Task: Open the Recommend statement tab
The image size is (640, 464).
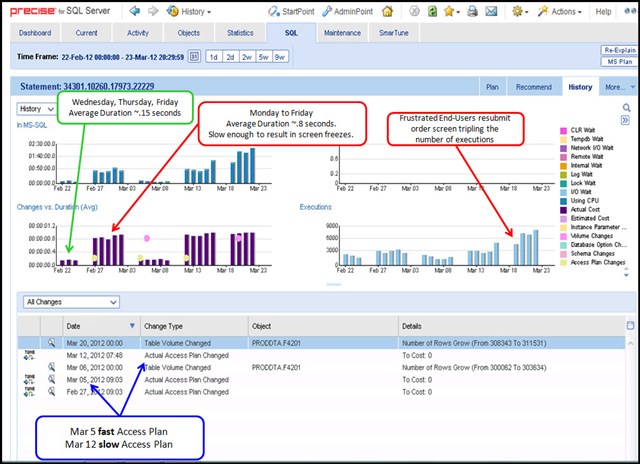Action: 533,87
